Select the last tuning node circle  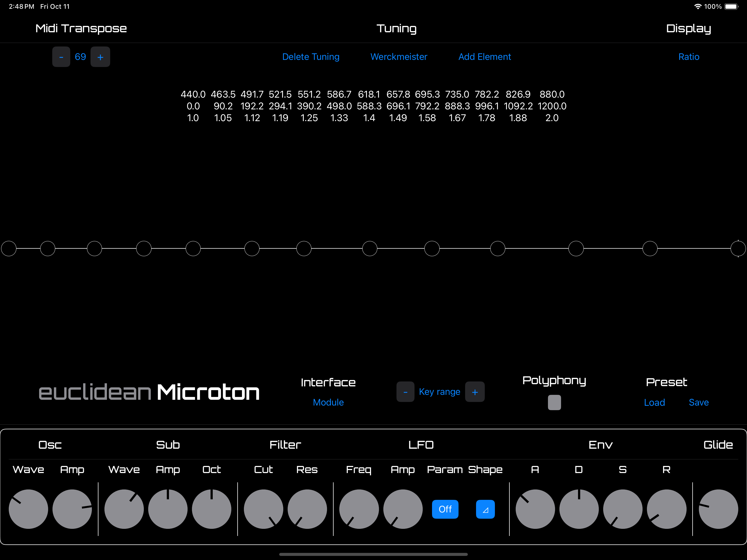coord(738,249)
